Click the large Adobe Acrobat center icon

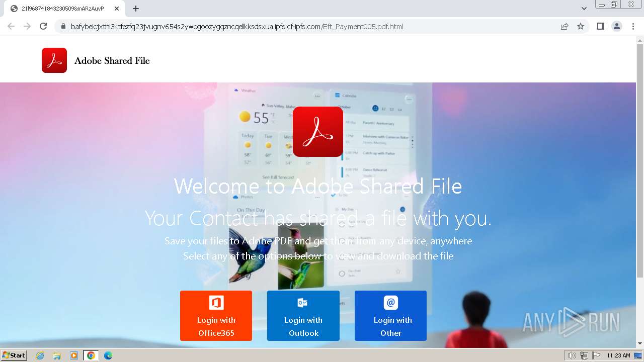pyautogui.click(x=318, y=132)
